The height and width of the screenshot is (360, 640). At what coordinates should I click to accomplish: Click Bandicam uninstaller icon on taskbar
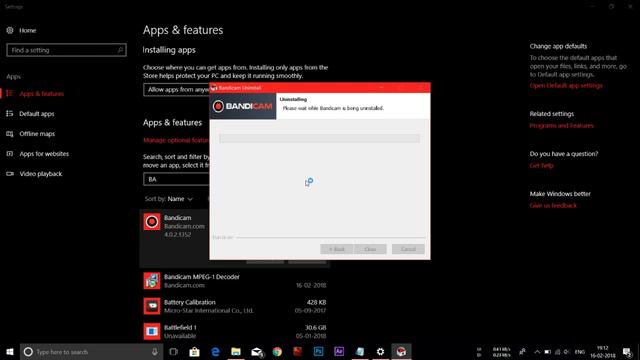coord(401,351)
